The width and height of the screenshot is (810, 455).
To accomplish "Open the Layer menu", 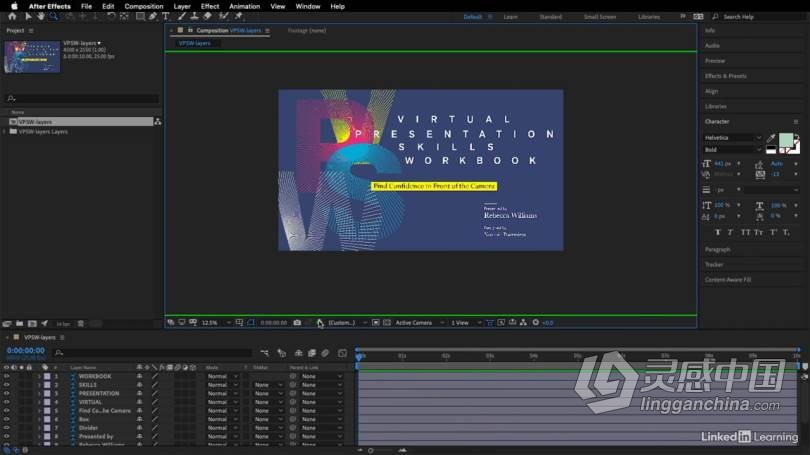I will 182,6.
